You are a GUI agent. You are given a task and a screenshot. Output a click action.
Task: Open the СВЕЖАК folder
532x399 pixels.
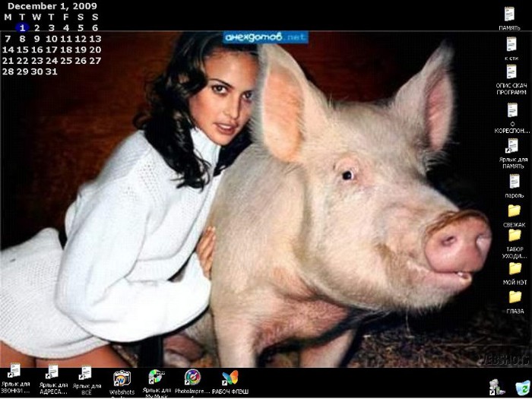click(x=515, y=211)
